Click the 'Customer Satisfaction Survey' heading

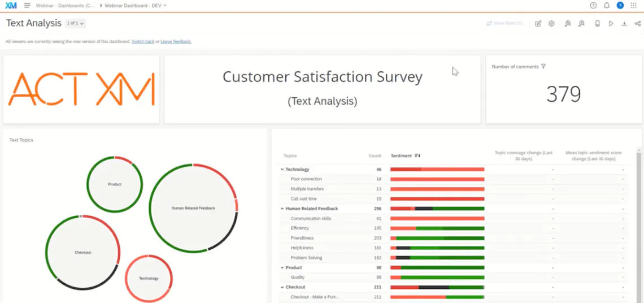coord(323,77)
